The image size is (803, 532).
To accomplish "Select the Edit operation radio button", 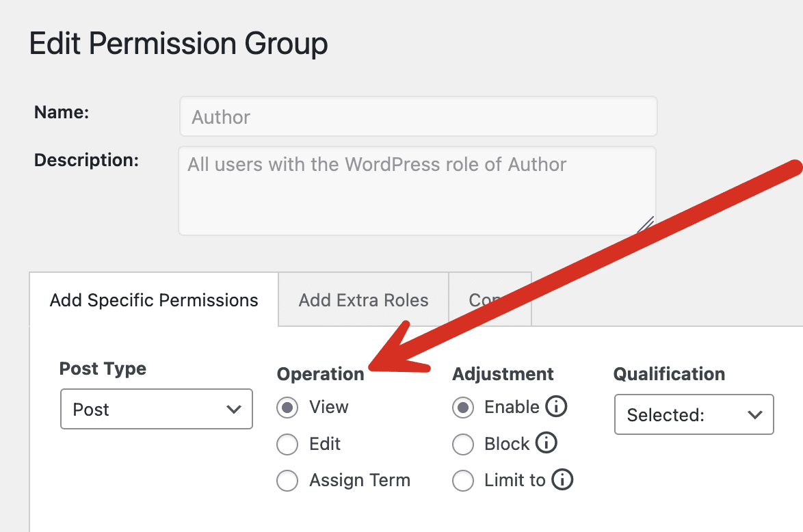I will (x=287, y=444).
